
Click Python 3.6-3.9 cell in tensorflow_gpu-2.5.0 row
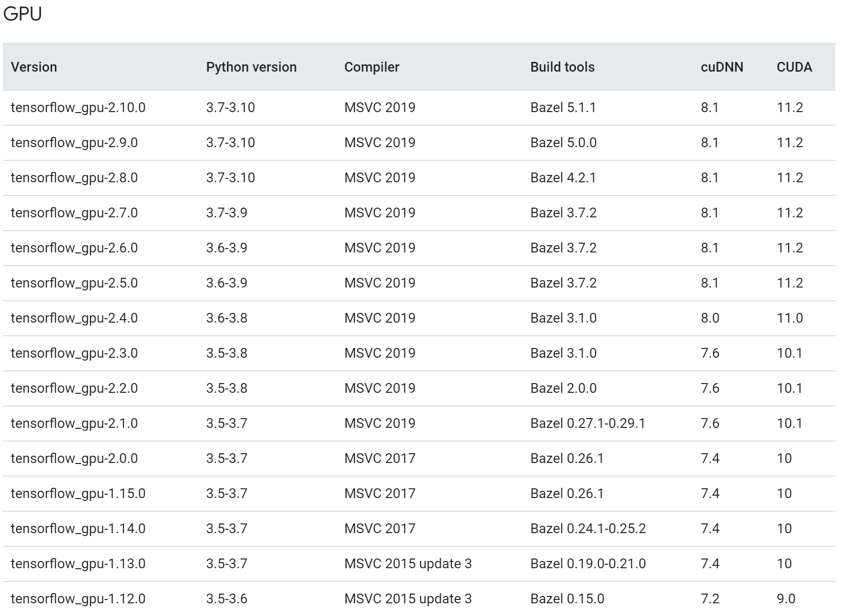tap(227, 283)
